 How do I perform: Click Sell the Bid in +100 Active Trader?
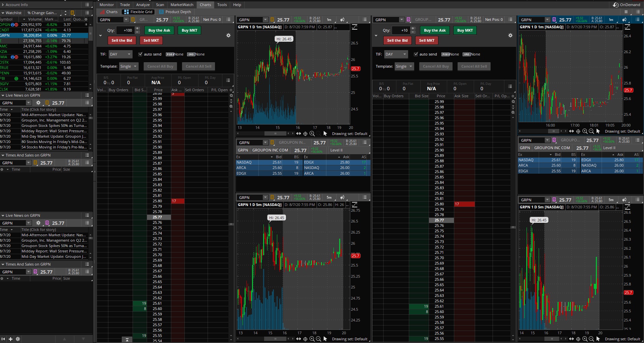click(x=122, y=40)
